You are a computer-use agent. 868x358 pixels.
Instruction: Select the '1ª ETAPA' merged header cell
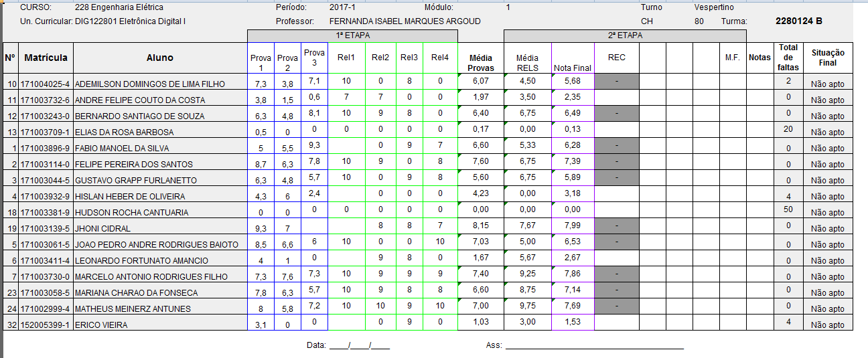[352, 35]
